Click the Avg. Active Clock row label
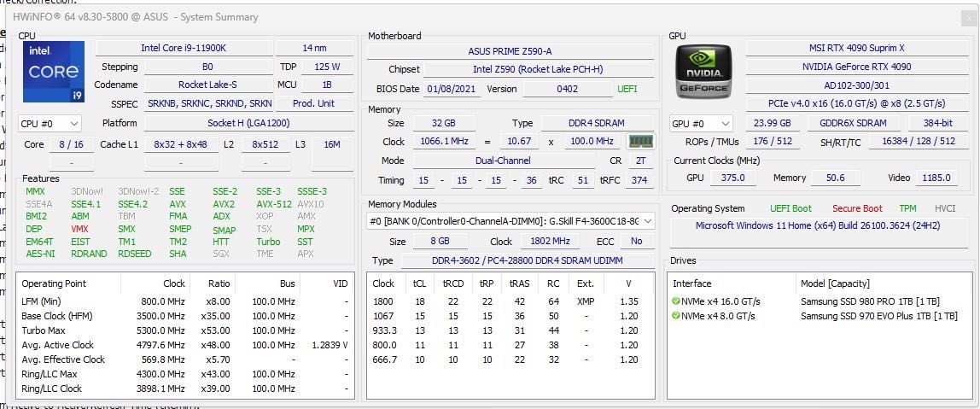The width and height of the screenshot is (980, 409). [57, 345]
